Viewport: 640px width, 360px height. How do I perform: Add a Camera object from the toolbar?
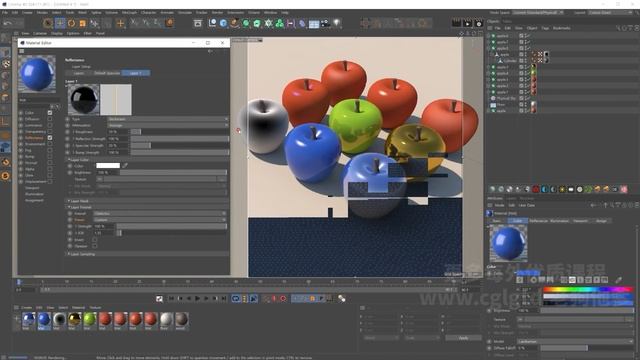coord(325,23)
